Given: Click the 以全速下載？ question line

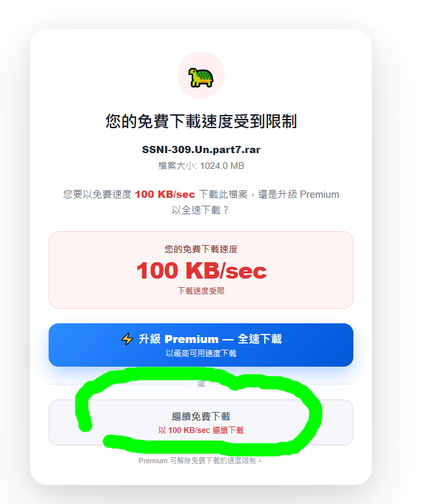Looking at the screenshot, I should point(200,210).
